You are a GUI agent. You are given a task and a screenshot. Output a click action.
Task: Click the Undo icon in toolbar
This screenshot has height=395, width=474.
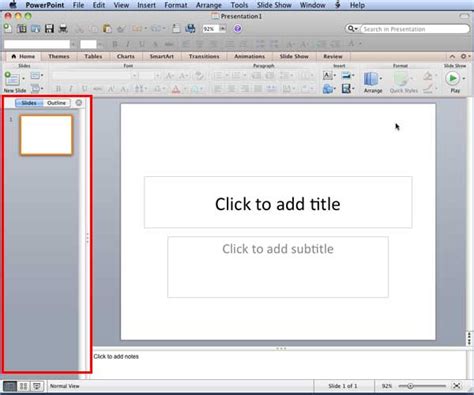[x=137, y=29]
